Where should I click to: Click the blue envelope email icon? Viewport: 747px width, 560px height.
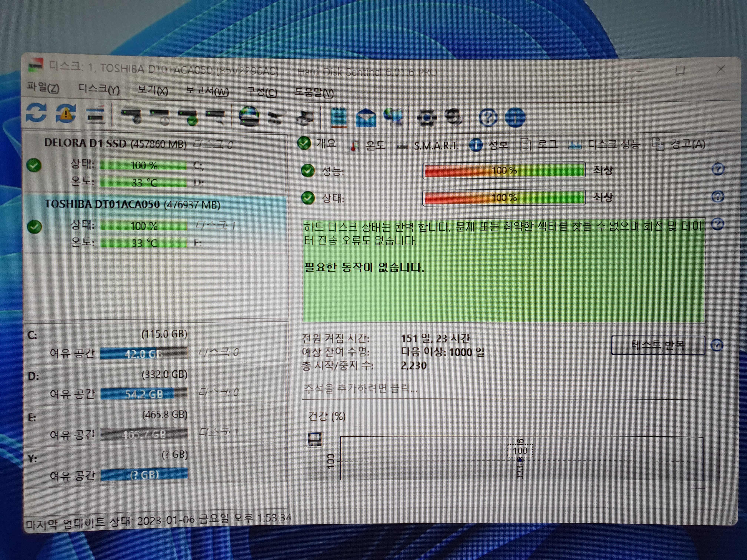(x=366, y=118)
